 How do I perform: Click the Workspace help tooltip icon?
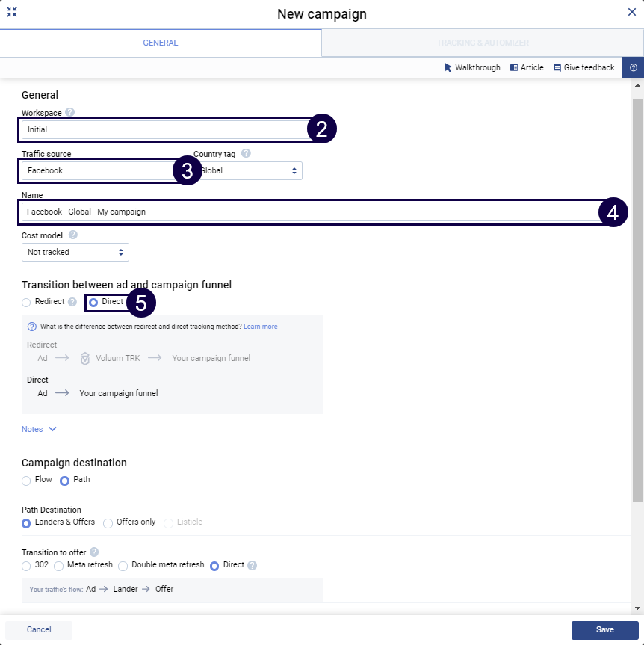tap(70, 113)
